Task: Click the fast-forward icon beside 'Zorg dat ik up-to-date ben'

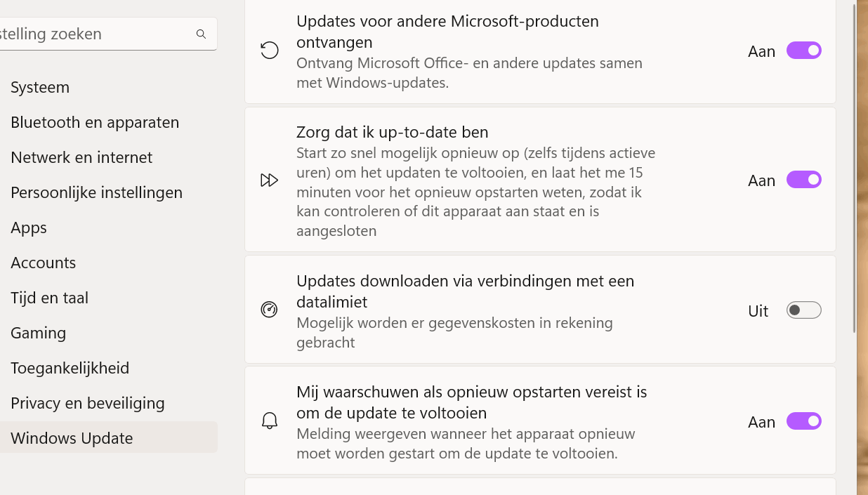Action: [x=269, y=180]
